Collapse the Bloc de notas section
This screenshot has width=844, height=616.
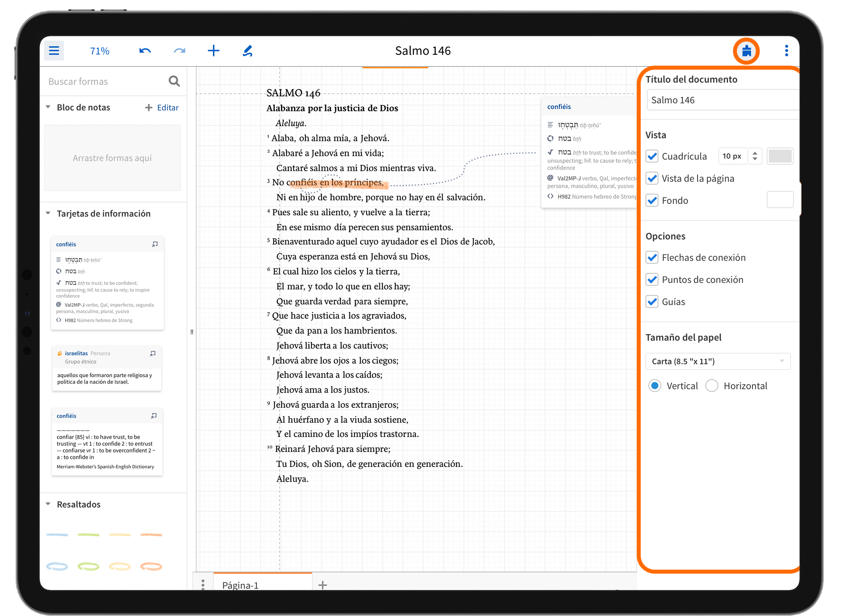click(48, 107)
